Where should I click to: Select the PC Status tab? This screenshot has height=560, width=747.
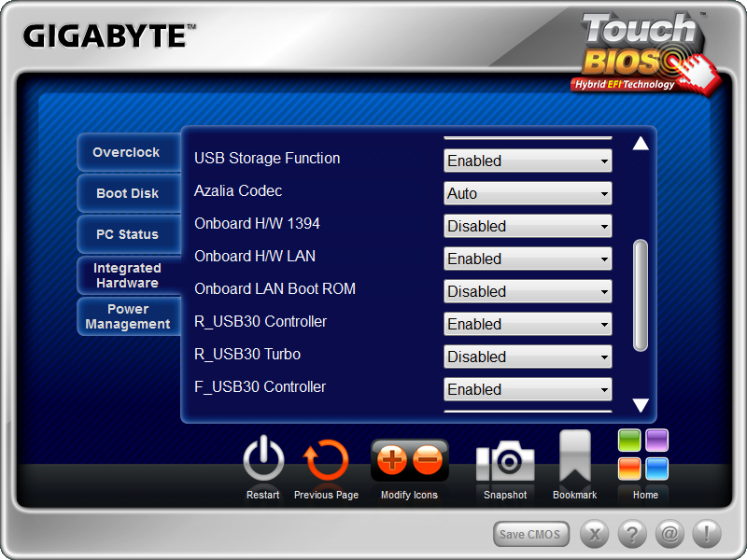[x=129, y=234]
